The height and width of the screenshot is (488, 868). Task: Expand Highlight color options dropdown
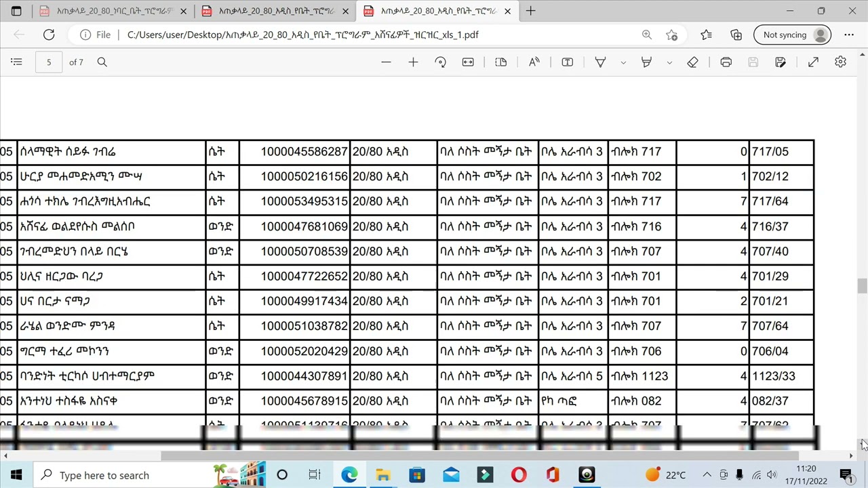[669, 62]
